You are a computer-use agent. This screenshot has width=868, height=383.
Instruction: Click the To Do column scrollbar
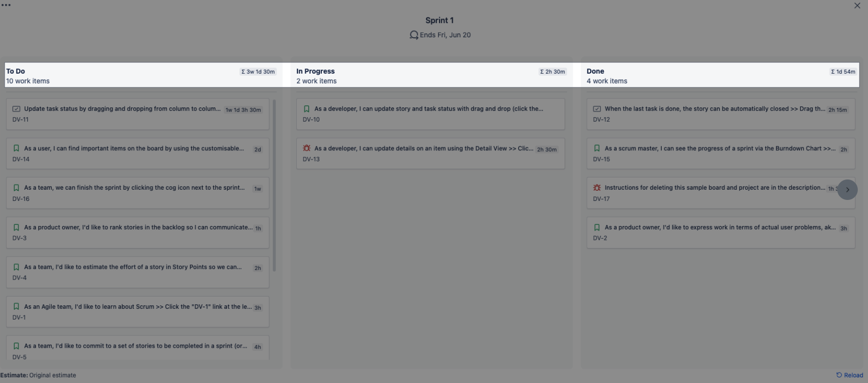(x=274, y=185)
